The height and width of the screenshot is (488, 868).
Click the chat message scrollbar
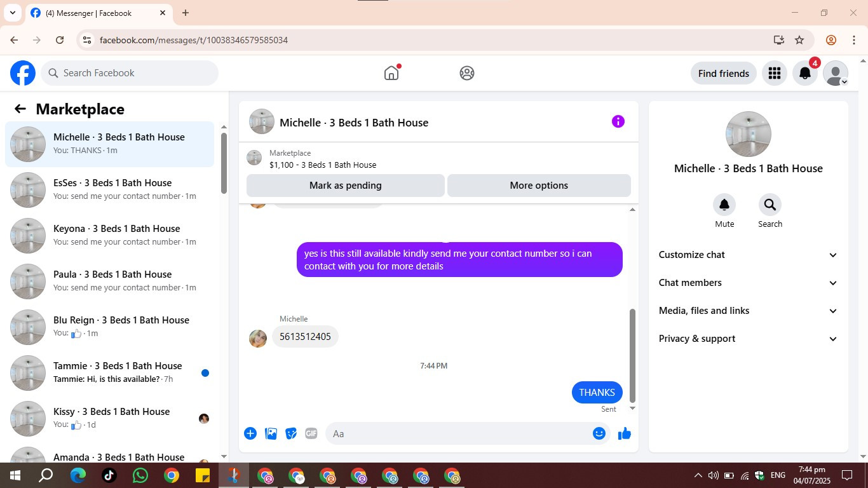coord(632,356)
